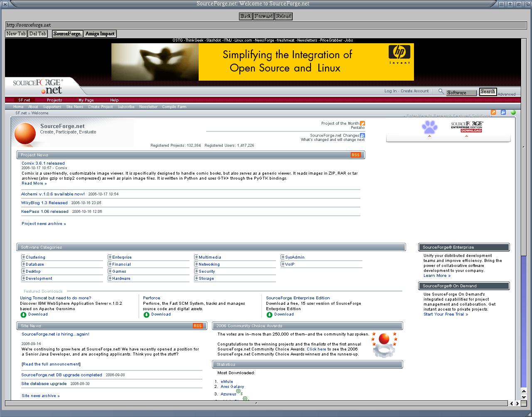The height and width of the screenshot is (417, 532).
Task: Follow the Create Account link
Action: pos(414,91)
